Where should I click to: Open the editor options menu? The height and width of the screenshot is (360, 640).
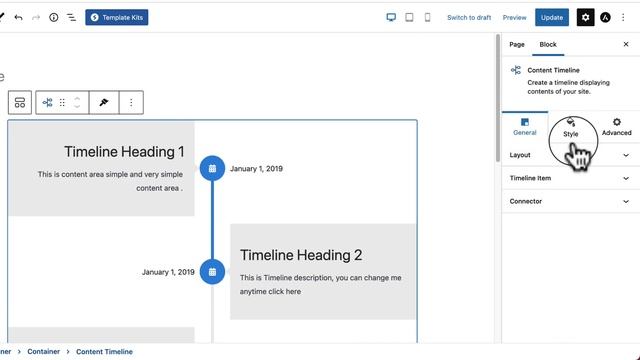tap(623, 17)
